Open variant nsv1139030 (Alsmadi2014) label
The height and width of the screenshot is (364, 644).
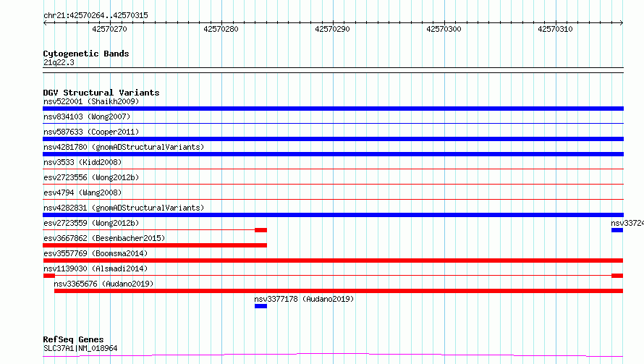96,268
